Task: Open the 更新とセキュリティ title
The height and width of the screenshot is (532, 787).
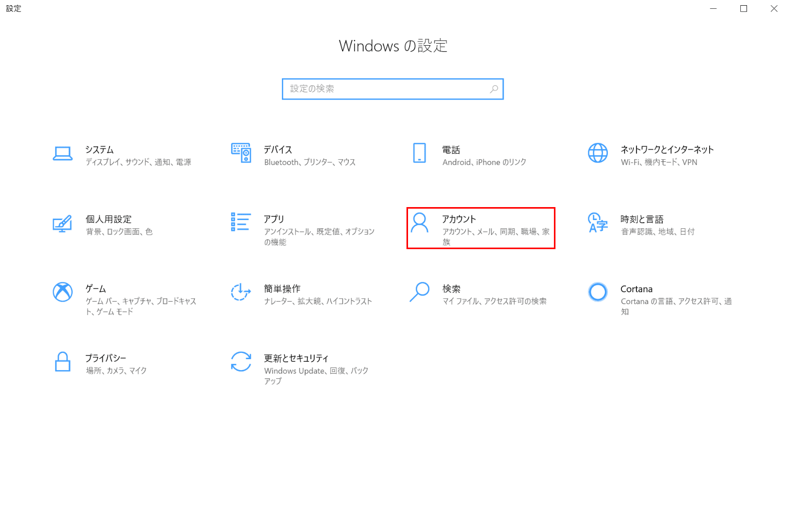Action: tap(296, 358)
